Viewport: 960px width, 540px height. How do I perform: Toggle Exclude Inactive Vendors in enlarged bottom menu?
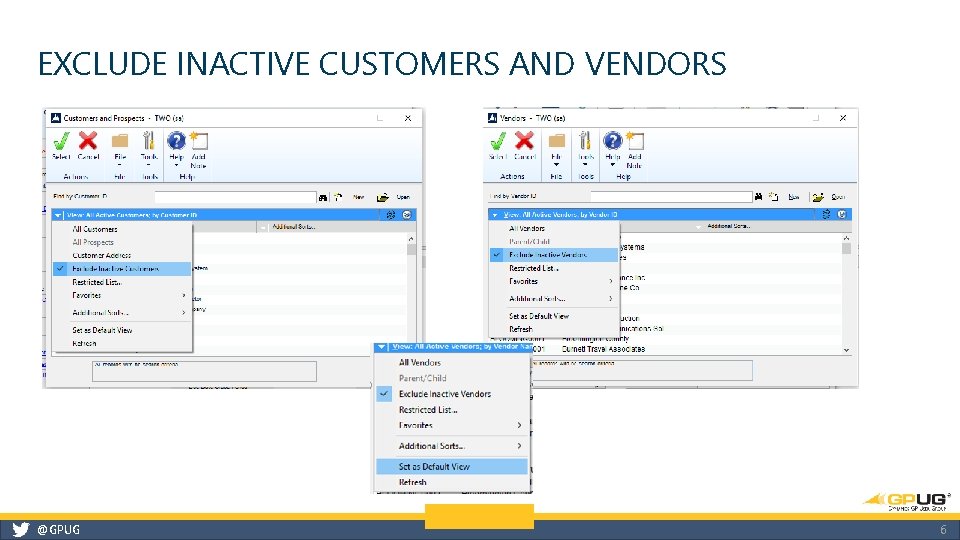(452, 394)
